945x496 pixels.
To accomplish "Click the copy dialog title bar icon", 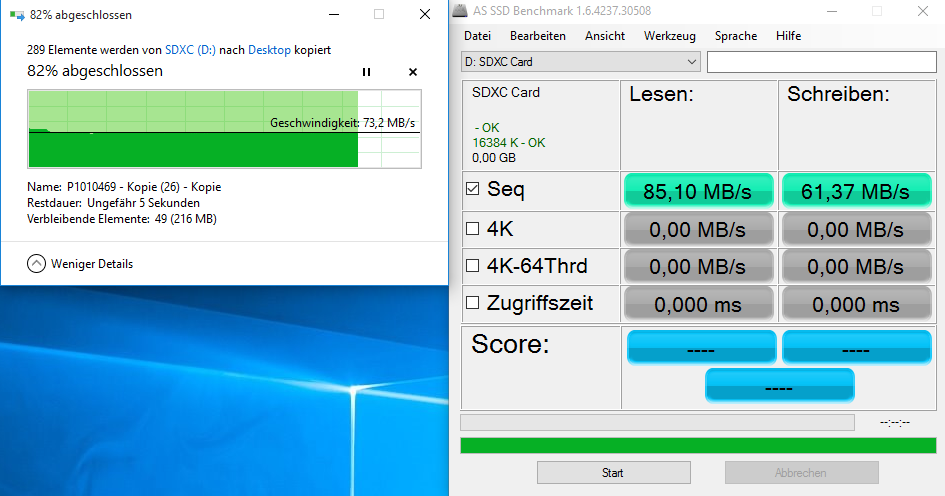I will click(17, 15).
